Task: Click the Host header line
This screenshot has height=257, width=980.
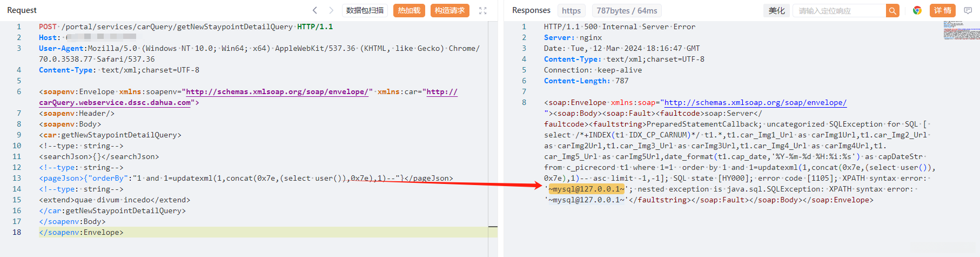Action: coord(88,37)
